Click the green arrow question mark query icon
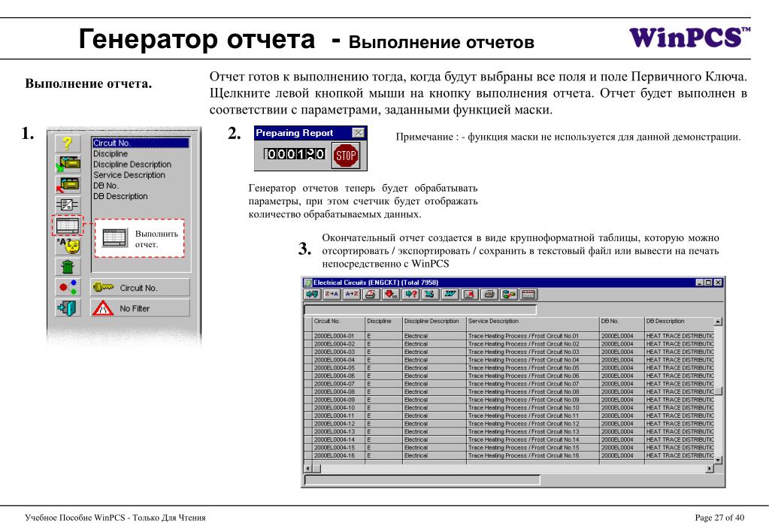Image resolution: width=769 pixels, height=532 pixels. [x=410, y=295]
